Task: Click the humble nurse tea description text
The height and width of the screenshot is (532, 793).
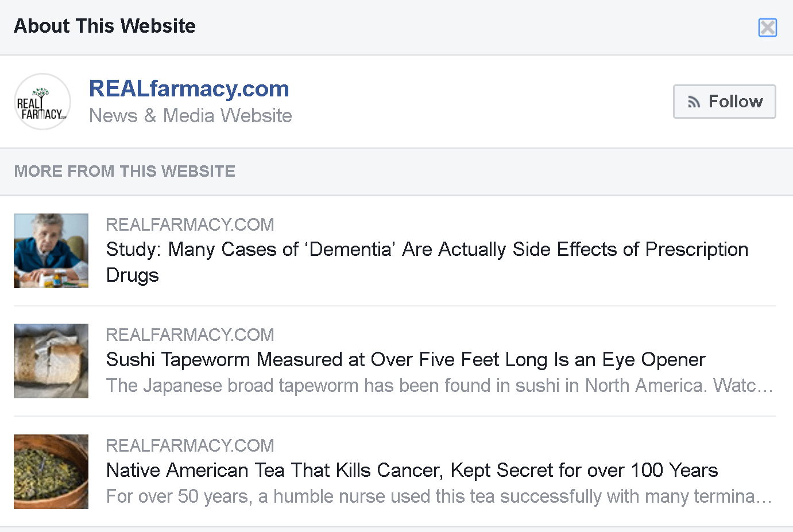Action: point(439,496)
